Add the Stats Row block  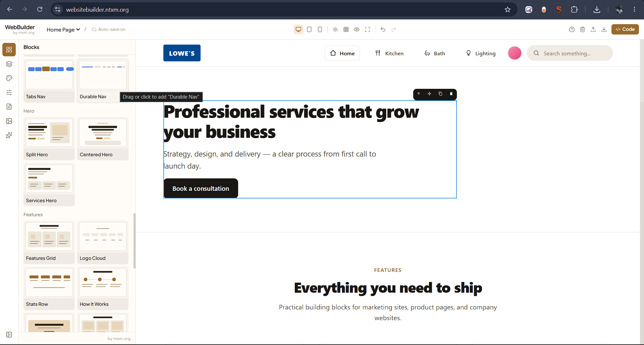pos(49,288)
